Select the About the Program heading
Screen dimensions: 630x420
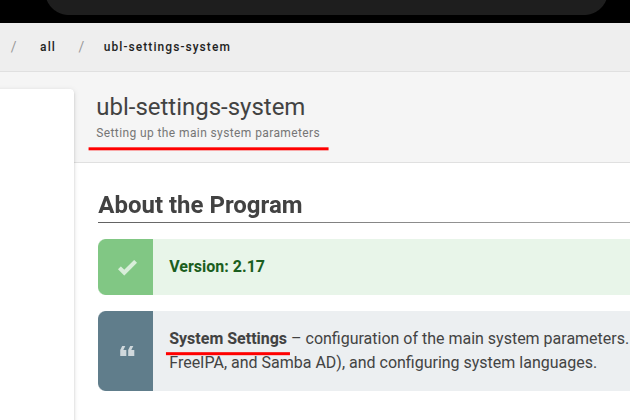(200, 206)
